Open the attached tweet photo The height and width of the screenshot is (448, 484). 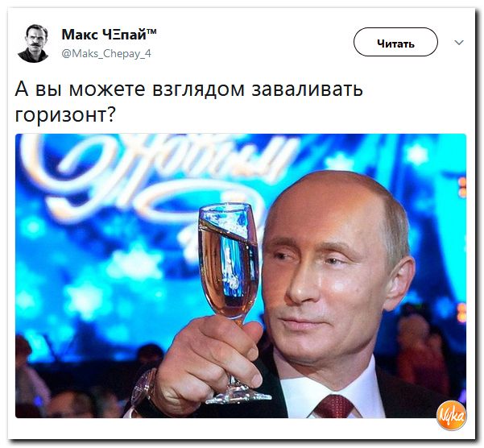(x=241, y=276)
